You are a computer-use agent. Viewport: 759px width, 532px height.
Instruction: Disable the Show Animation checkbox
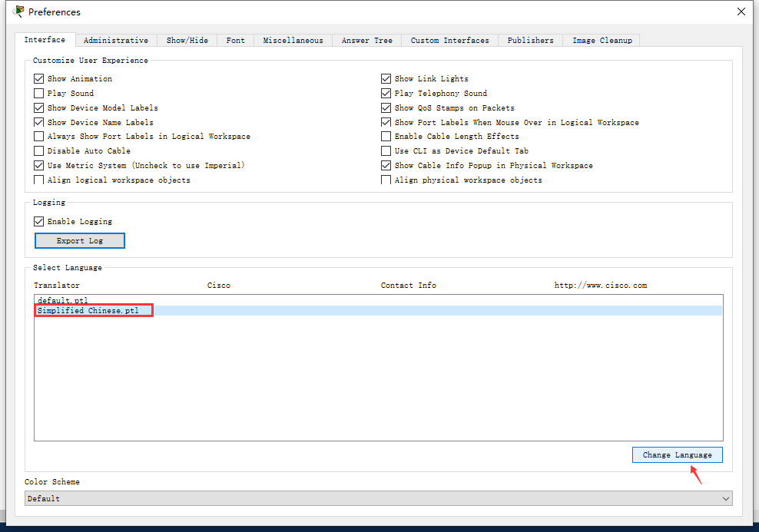(x=39, y=79)
